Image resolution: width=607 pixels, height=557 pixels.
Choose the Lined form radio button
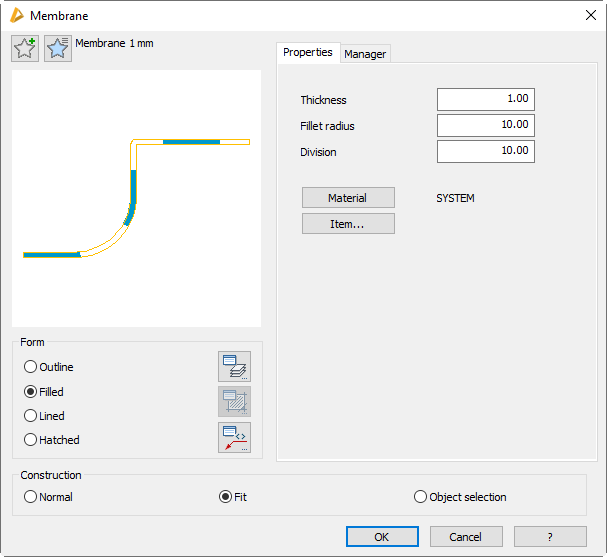pos(31,416)
